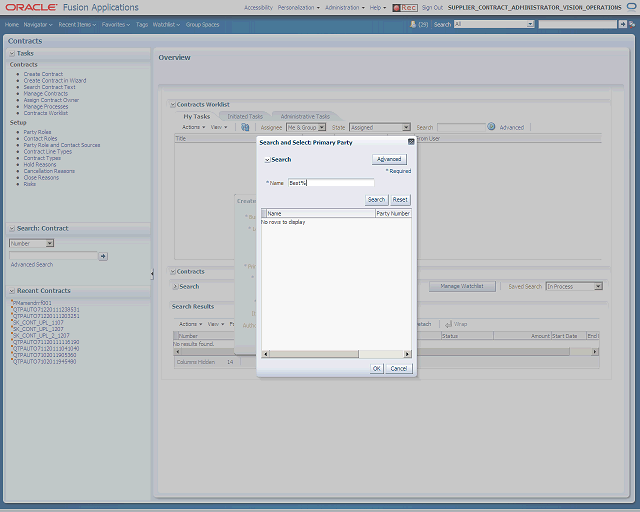Close the Search and Select Primary Party dialog

[x=411, y=142]
